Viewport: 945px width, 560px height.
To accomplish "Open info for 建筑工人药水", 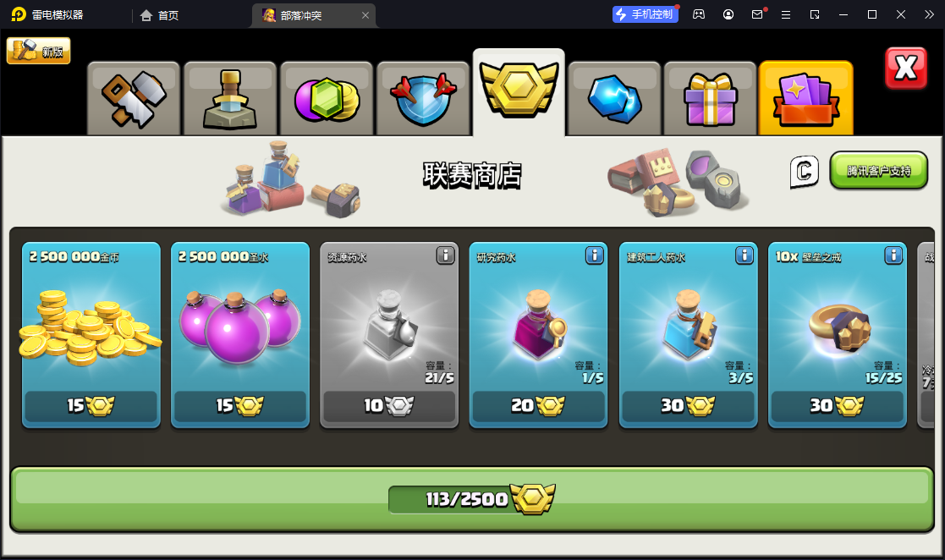I will (744, 255).
